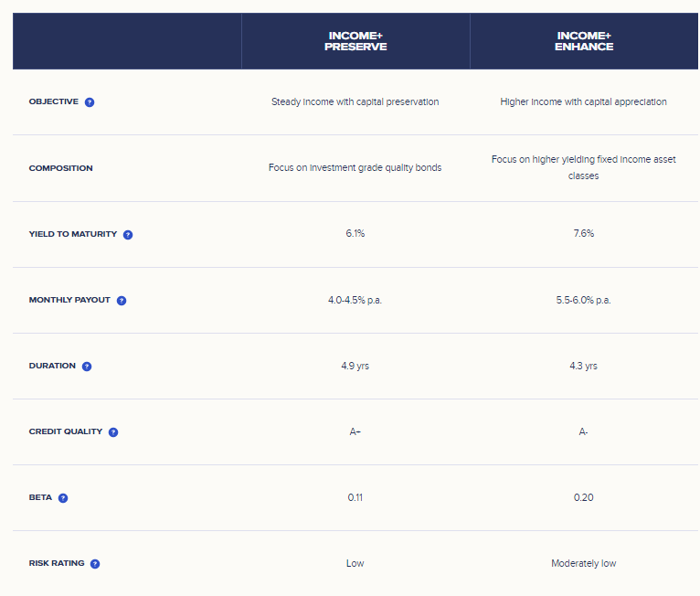
Task: Click the MONTHLY PAYOUT row label
Action: click(x=69, y=300)
